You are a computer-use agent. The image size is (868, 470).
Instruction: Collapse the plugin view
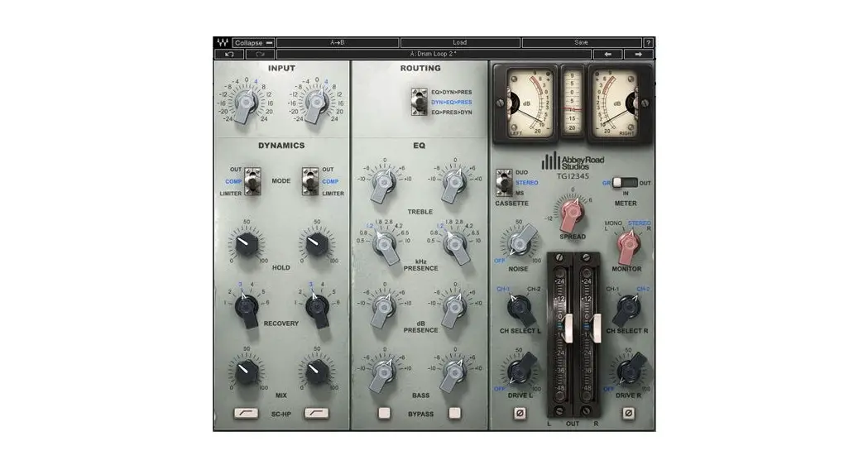tap(253, 43)
